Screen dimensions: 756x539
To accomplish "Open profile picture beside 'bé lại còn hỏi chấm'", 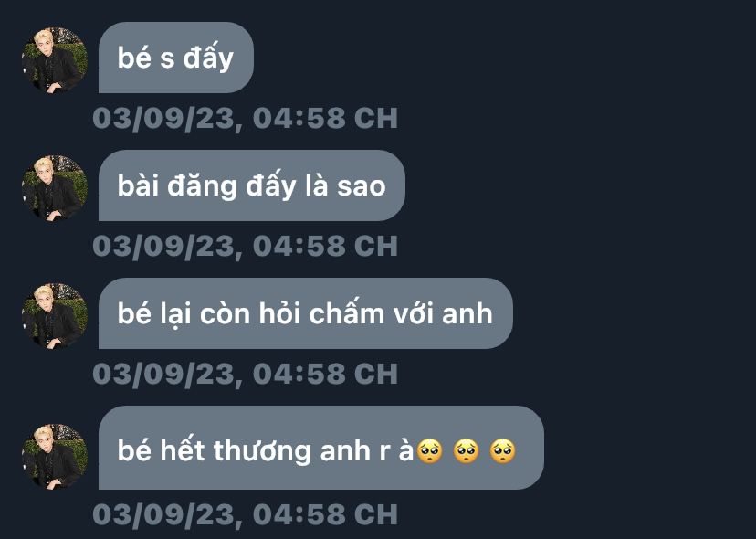I will [x=55, y=315].
